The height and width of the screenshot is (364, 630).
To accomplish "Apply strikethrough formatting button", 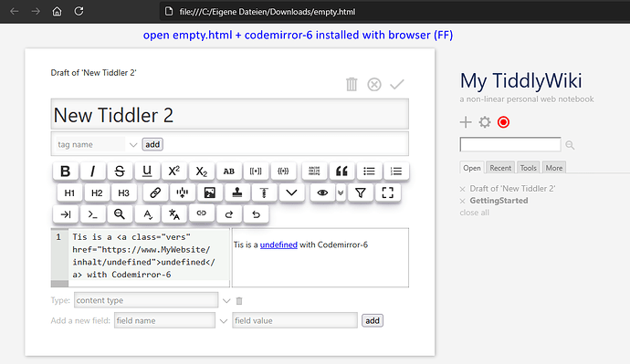I will pos(120,172).
